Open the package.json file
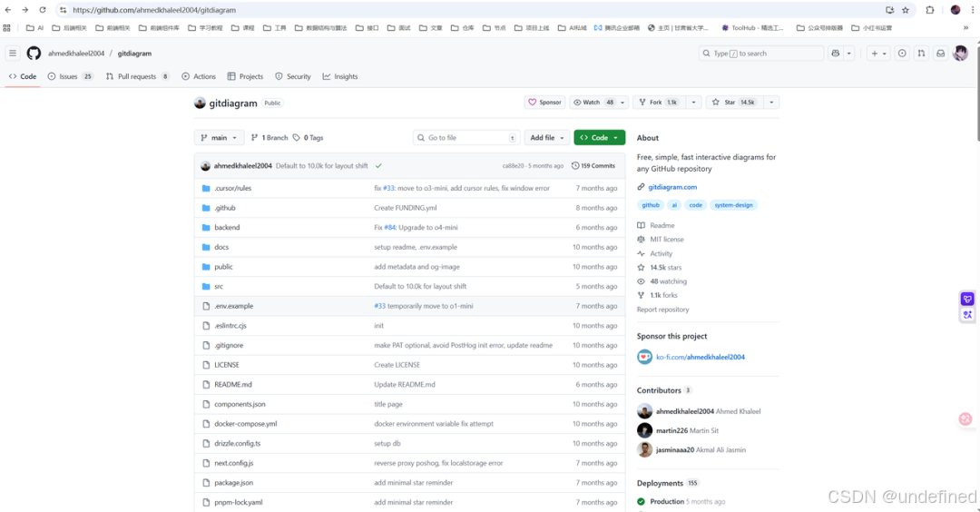 [234, 483]
